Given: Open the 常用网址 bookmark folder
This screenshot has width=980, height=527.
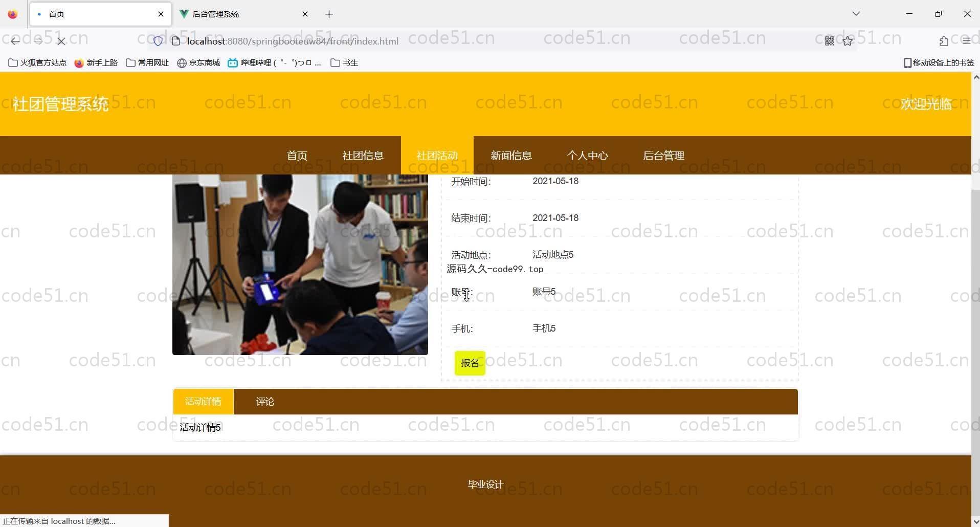Looking at the screenshot, I should 147,62.
